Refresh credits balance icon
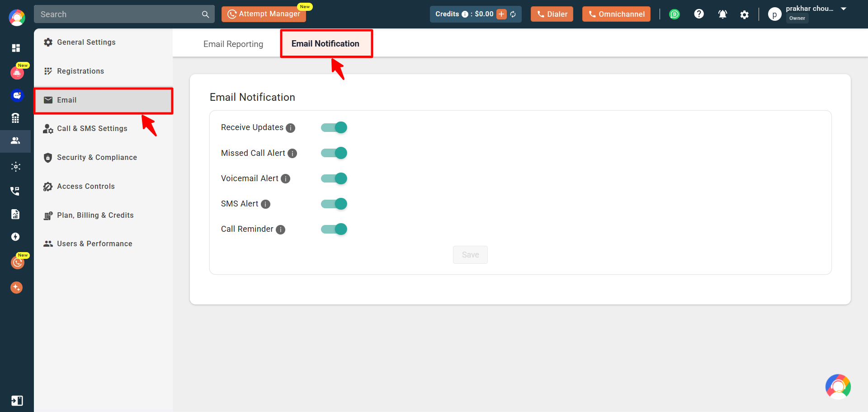868x412 pixels. coord(513,14)
